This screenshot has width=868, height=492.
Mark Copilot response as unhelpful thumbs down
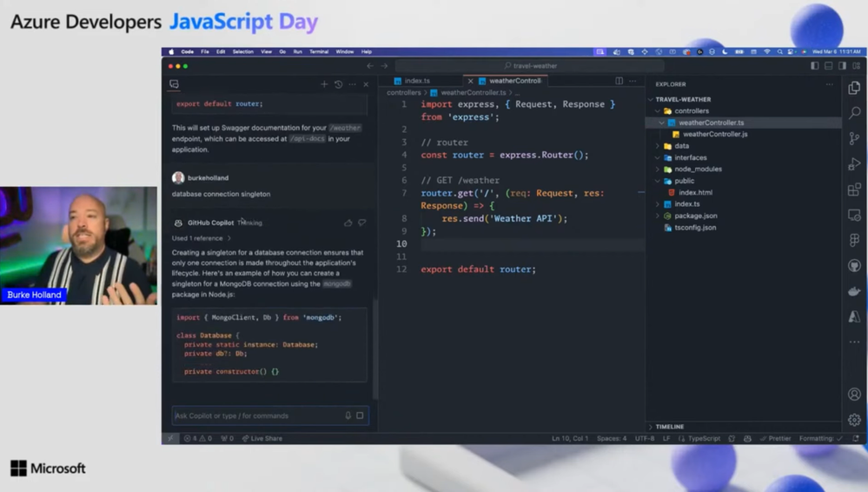tap(362, 223)
